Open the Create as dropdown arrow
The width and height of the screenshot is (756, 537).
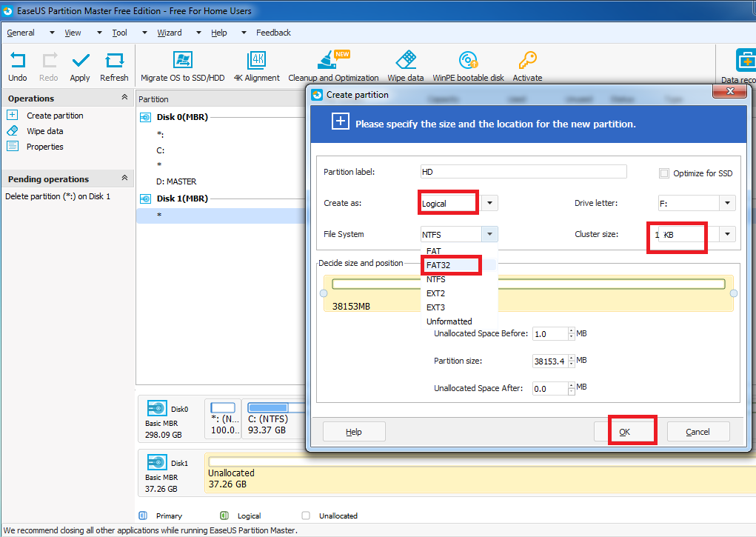489,203
